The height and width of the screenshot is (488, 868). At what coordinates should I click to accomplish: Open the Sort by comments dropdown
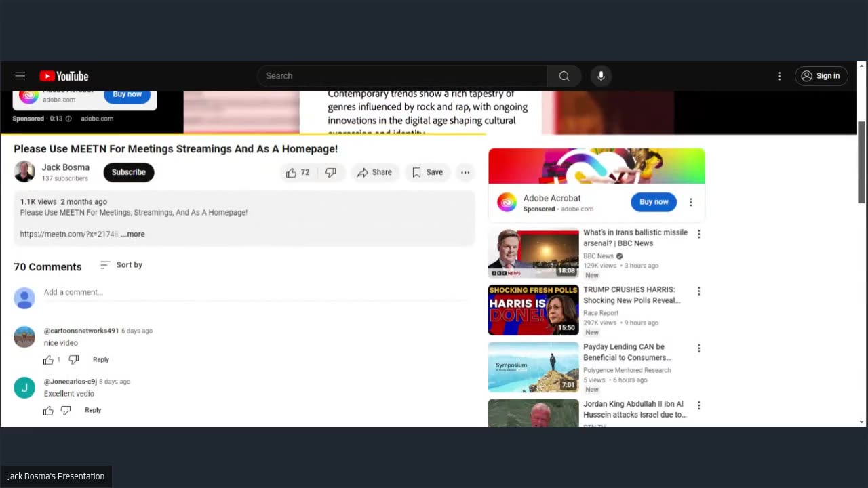point(121,265)
